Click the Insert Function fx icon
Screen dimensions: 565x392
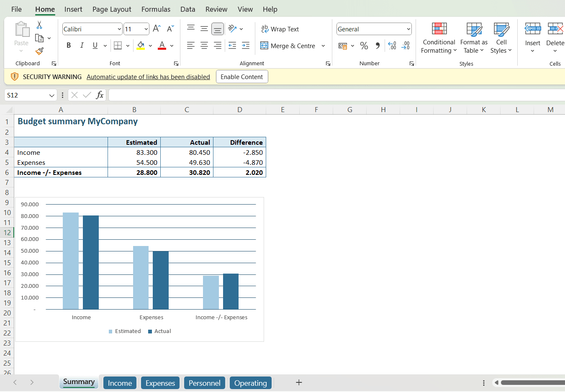coord(100,95)
